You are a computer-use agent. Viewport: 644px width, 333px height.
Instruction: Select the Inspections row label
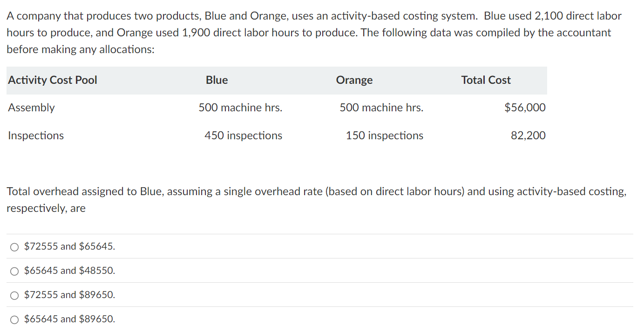(35, 136)
